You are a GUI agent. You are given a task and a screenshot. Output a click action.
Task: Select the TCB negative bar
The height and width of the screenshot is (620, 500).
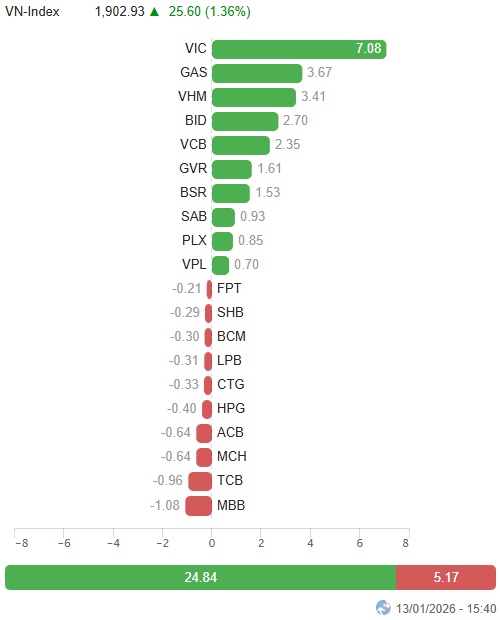pyautogui.click(x=200, y=481)
